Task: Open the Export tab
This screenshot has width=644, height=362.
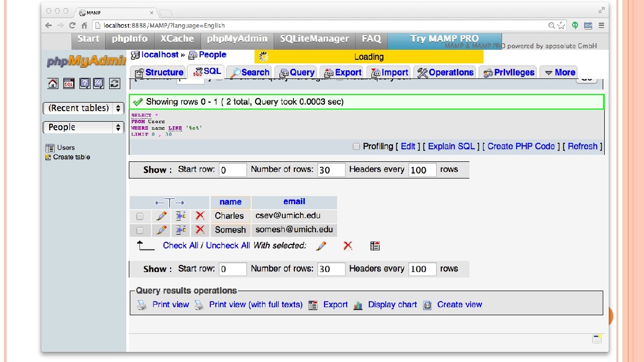Action: tap(342, 72)
